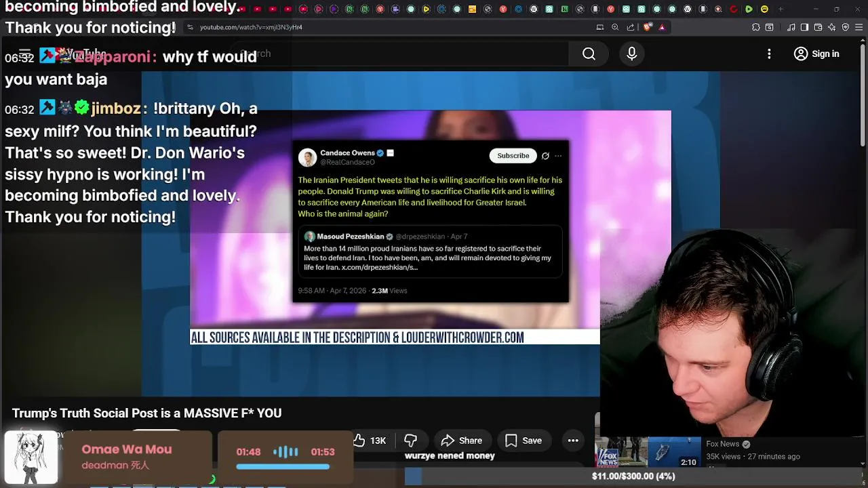The image size is (868, 488).
Task: Click the $11.00/$300.00 donation goal bar
Action: coord(633,476)
